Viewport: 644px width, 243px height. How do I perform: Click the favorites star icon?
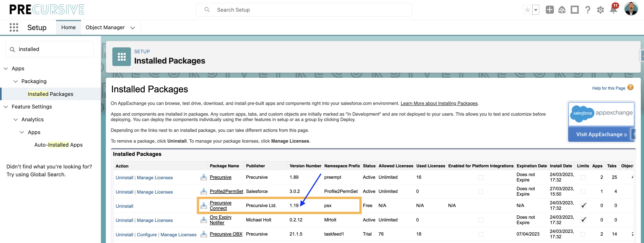tap(527, 10)
